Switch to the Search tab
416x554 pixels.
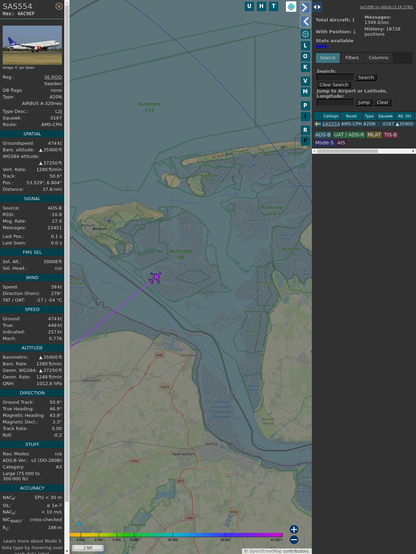tap(328, 58)
